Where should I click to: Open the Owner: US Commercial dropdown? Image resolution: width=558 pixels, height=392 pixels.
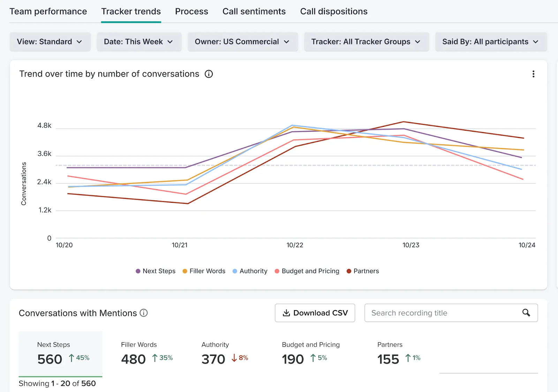pyautogui.click(x=243, y=42)
